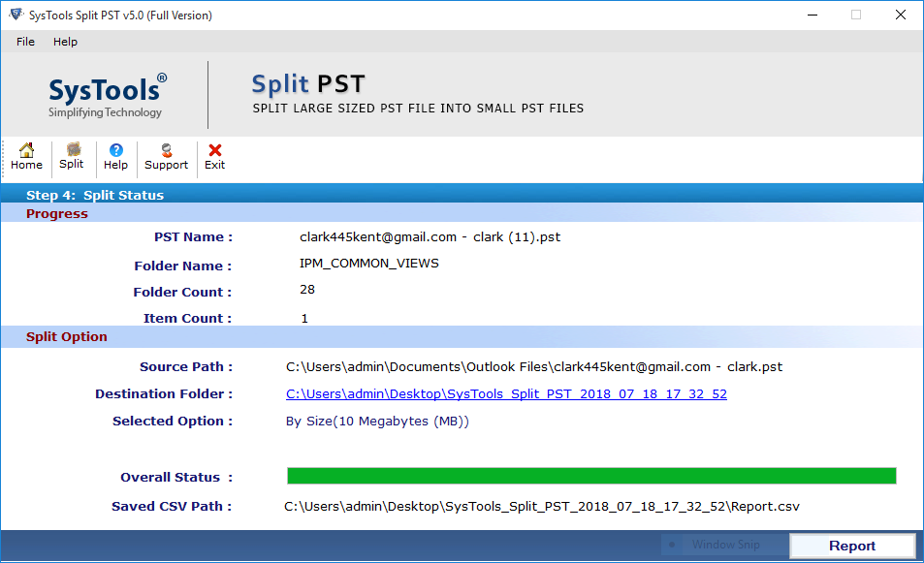This screenshot has height=563, width=924.
Task: Click the SysTools app icon in title bar
Action: (16, 15)
